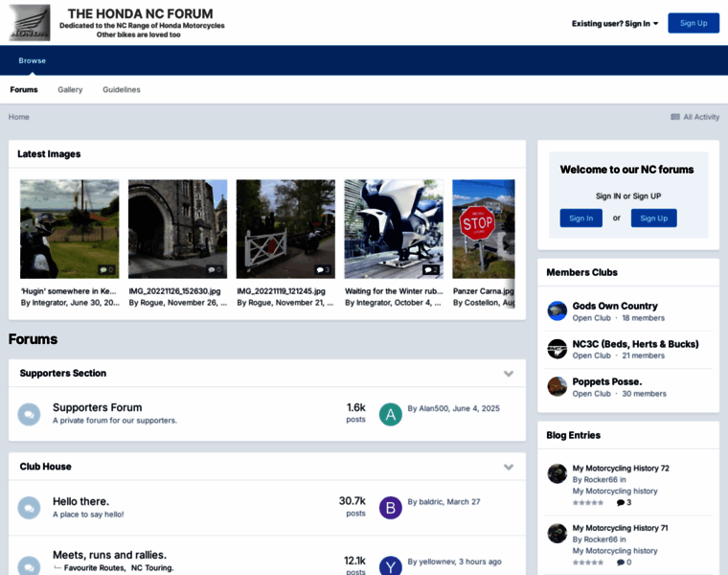Open Poppets Posse club avatar

click(x=557, y=386)
